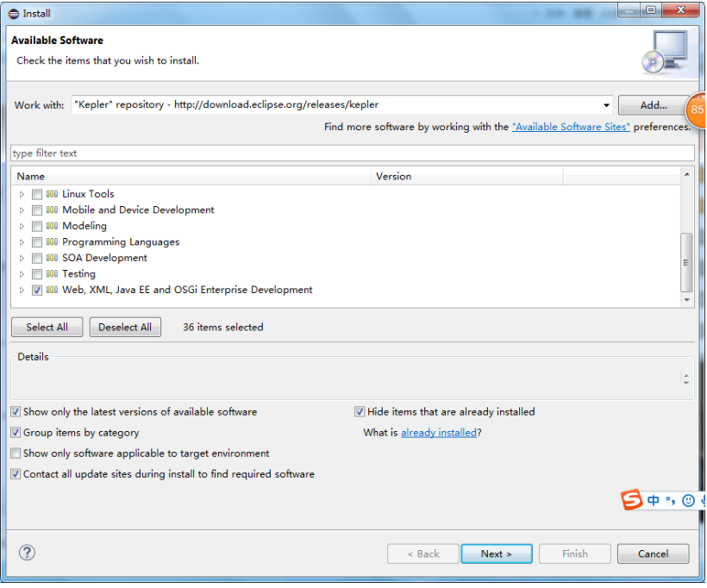The width and height of the screenshot is (707, 588).
Task: Click the Sogou punctuation mode icon
Action: click(x=671, y=501)
